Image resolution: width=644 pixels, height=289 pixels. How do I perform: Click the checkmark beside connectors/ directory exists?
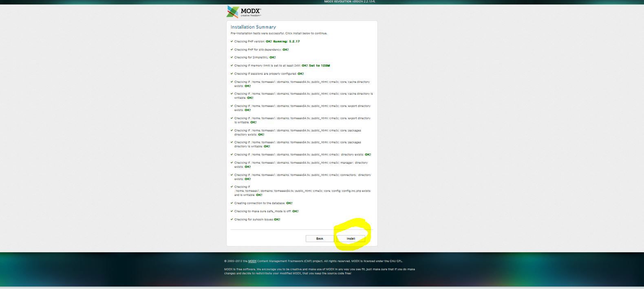tap(232, 175)
